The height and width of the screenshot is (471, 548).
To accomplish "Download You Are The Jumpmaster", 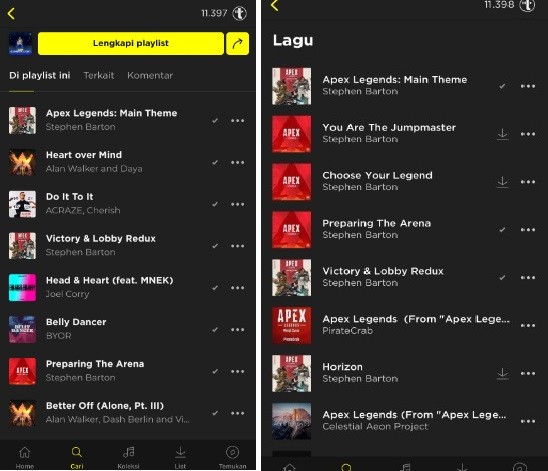I will tap(503, 134).
